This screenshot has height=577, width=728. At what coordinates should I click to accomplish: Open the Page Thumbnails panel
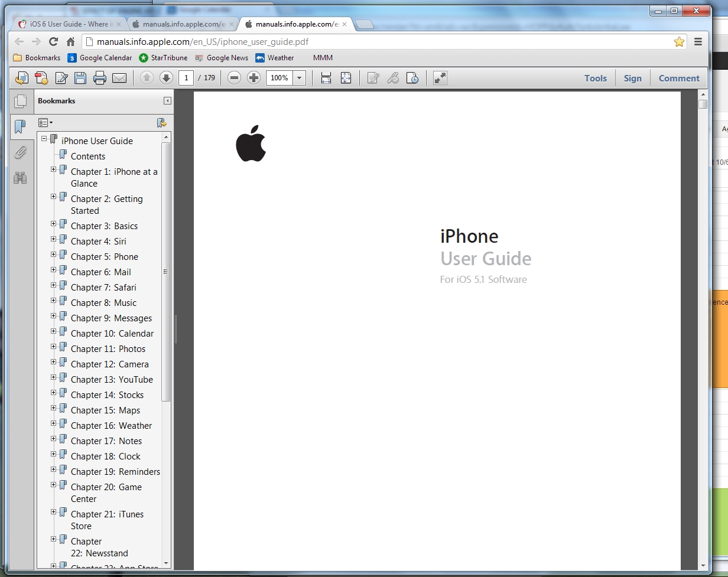tap(21, 102)
